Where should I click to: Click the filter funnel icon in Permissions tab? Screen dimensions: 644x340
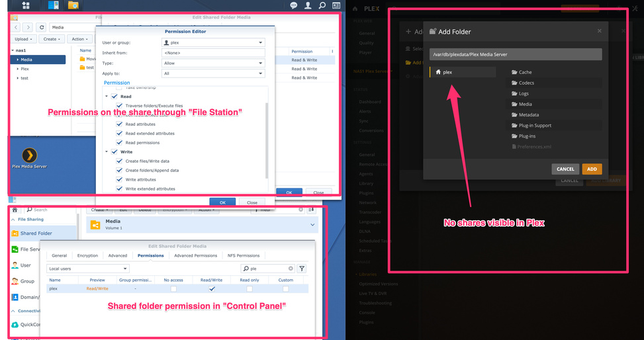tap(302, 269)
